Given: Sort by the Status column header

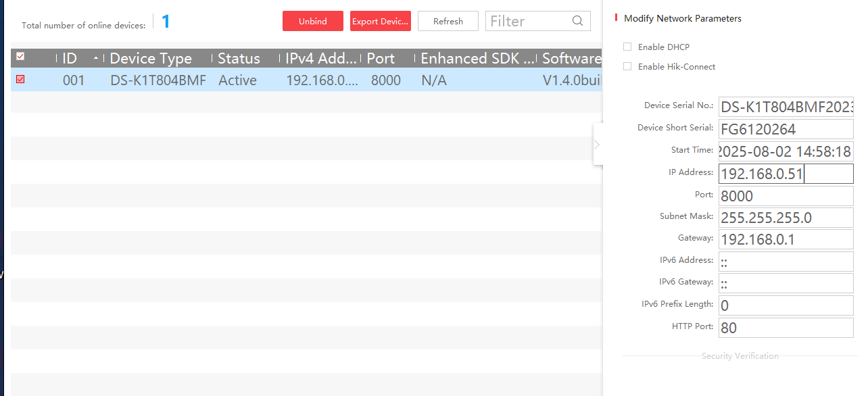Looking at the screenshot, I should [x=239, y=59].
